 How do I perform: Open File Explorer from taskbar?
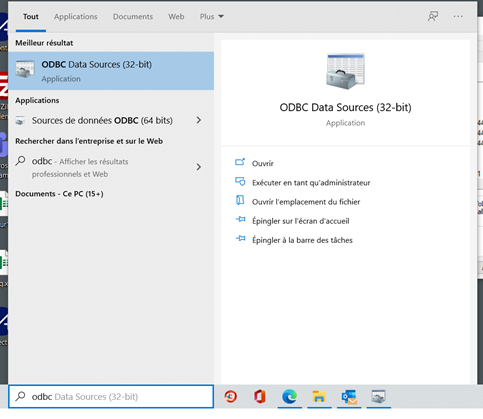[x=319, y=397]
